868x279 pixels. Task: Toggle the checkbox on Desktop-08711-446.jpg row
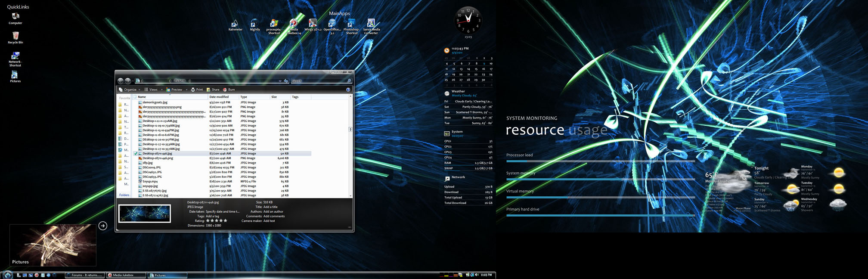click(136, 154)
